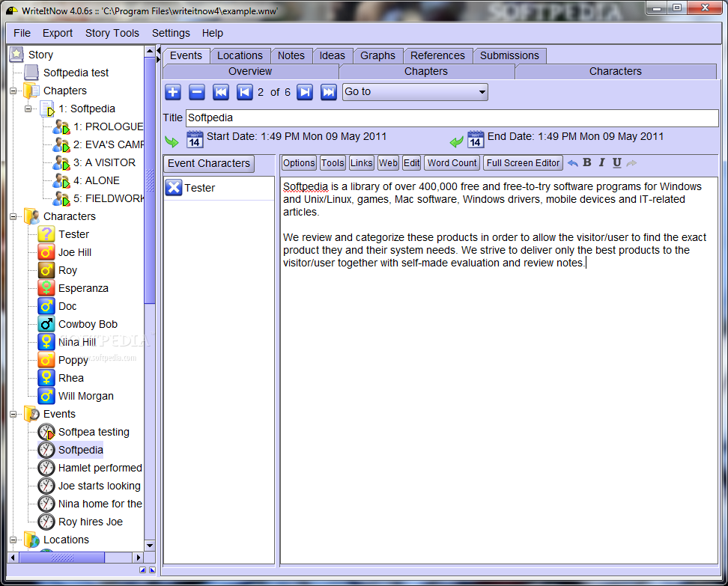728x586 pixels.
Task: Click the tree horizontal scrollbar right arrow
Action: pyautogui.click(x=138, y=558)
